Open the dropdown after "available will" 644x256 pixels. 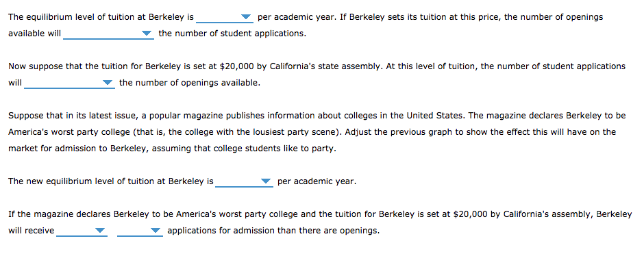tap(108, 34)
